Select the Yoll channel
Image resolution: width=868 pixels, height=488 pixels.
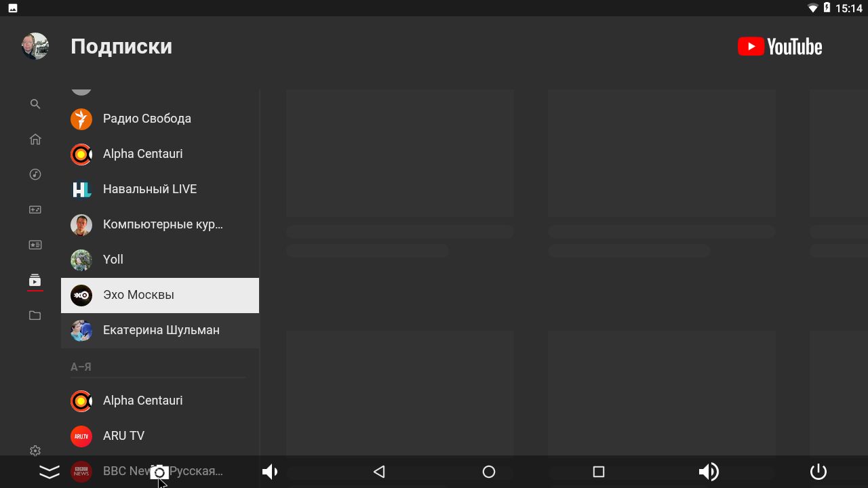tap(160, 260)
